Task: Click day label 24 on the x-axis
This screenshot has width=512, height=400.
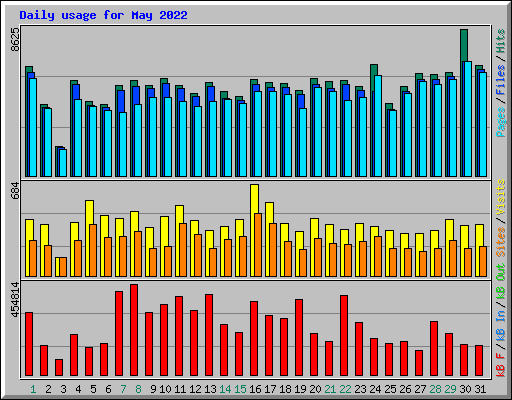Action: (375, 389)
